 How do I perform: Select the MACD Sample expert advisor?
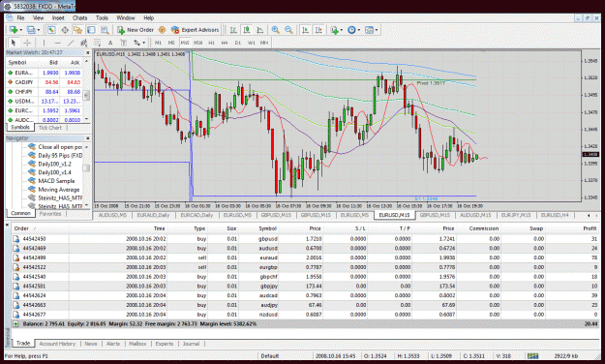click(56, 181)
